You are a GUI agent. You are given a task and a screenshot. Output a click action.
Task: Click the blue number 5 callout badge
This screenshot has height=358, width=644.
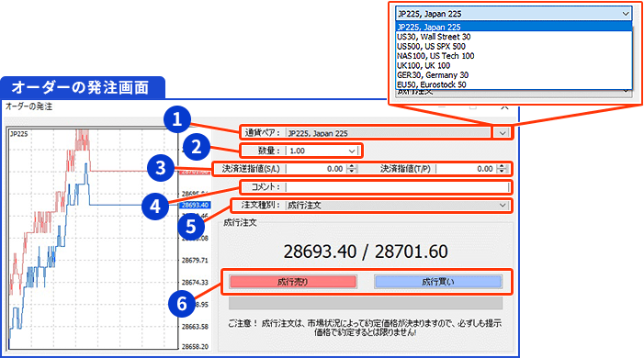[191, 226]
